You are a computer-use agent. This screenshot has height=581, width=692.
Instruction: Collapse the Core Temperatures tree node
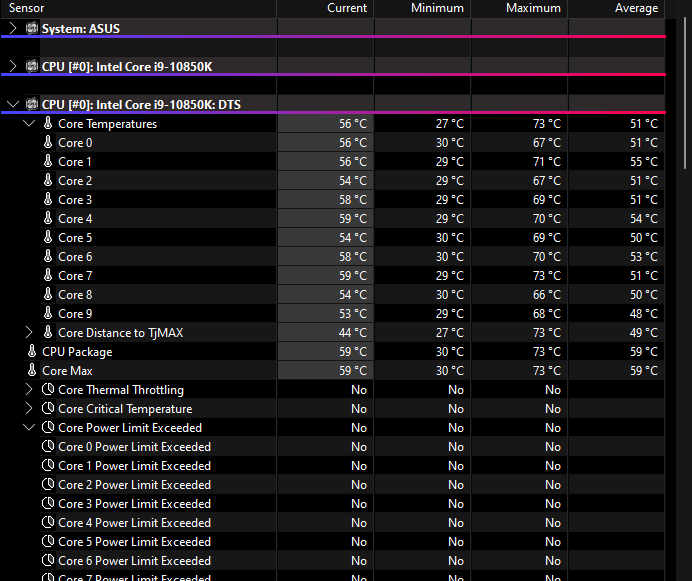pos(29,124)
